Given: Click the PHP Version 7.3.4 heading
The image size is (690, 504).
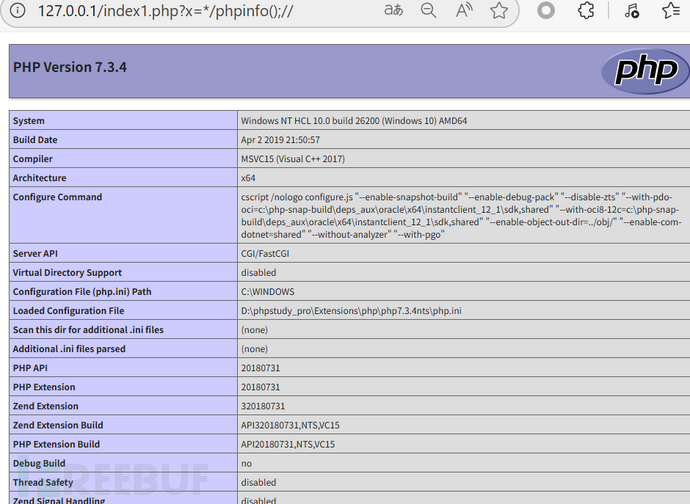Looking at the screenshot, I should 70,68.
